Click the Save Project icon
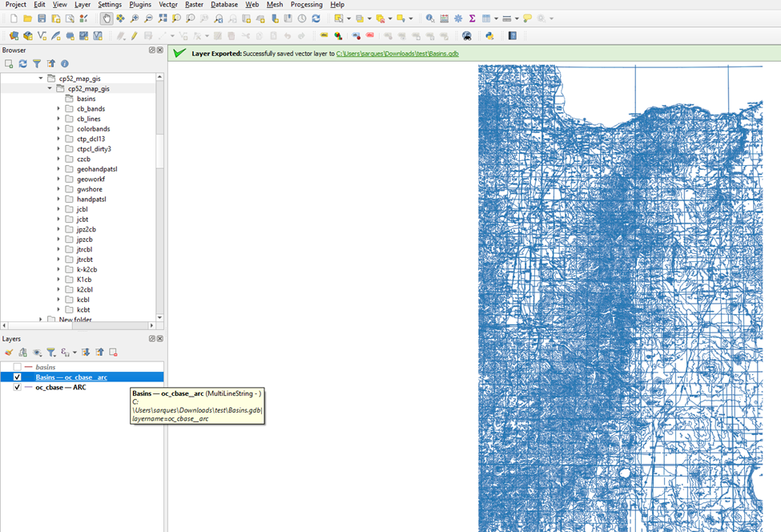 [42, 18]
